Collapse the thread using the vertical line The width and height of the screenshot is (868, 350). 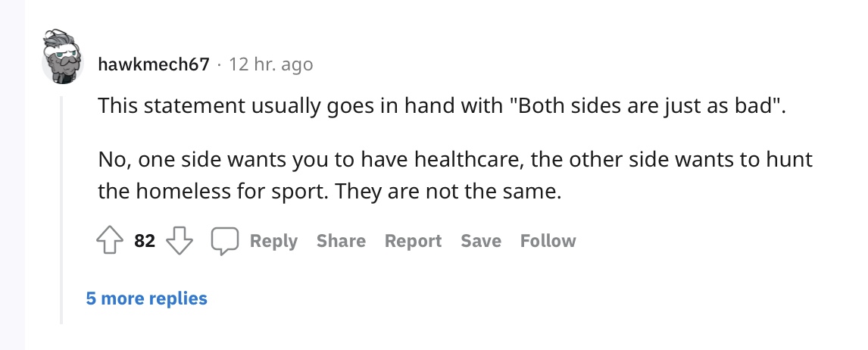click(x=61, y=210)
